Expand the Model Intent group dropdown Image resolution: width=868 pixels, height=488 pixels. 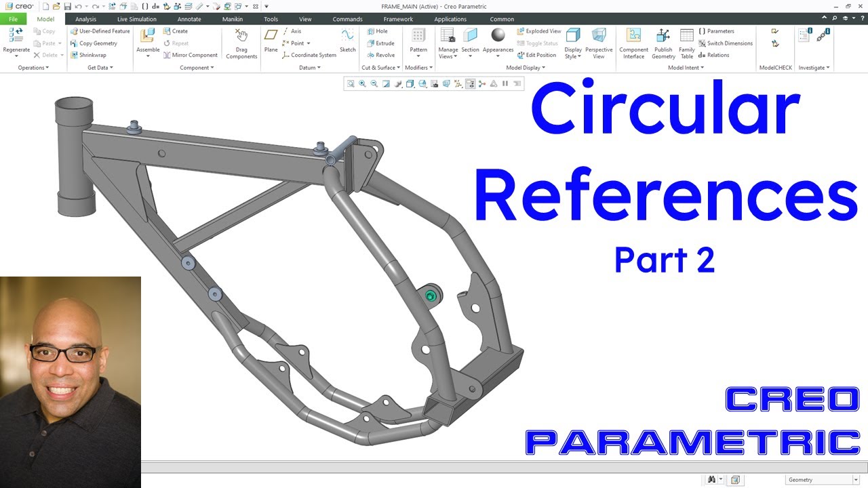click(x=686, y=68)
